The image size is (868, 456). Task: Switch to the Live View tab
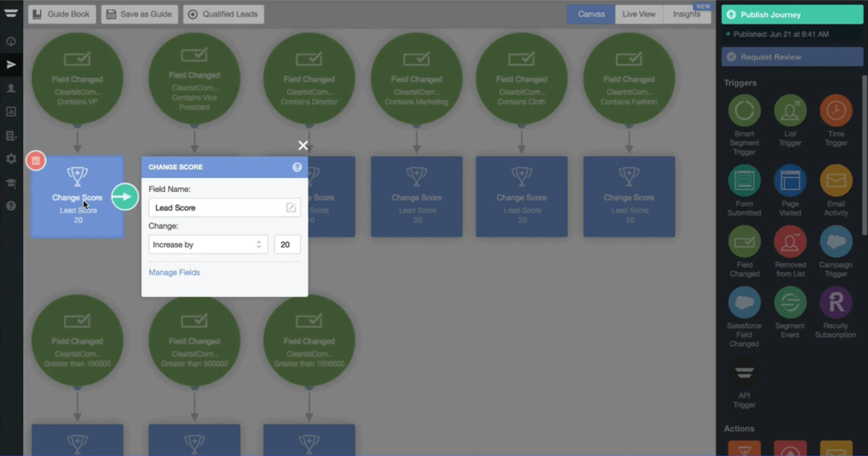click(639, 15)
